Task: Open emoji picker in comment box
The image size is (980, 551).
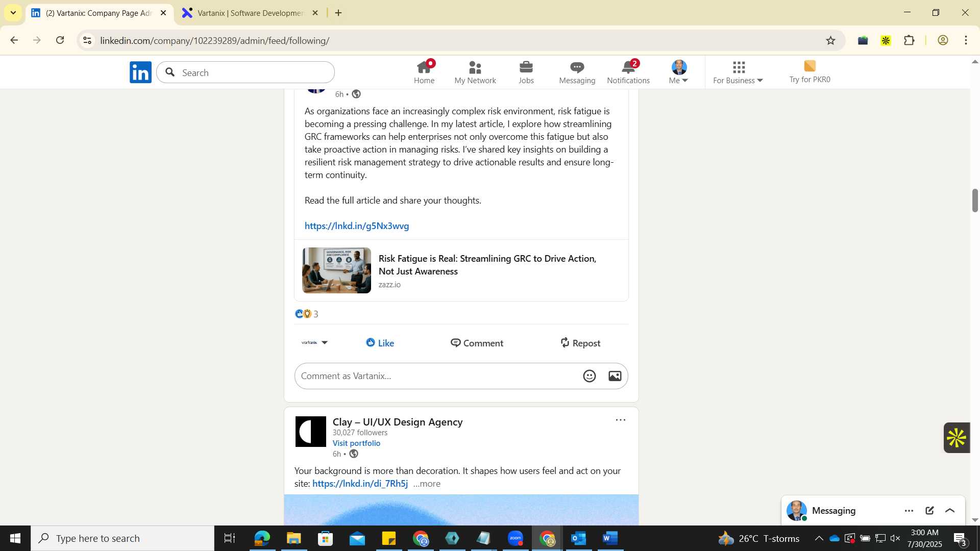Action: click(590, 376)
